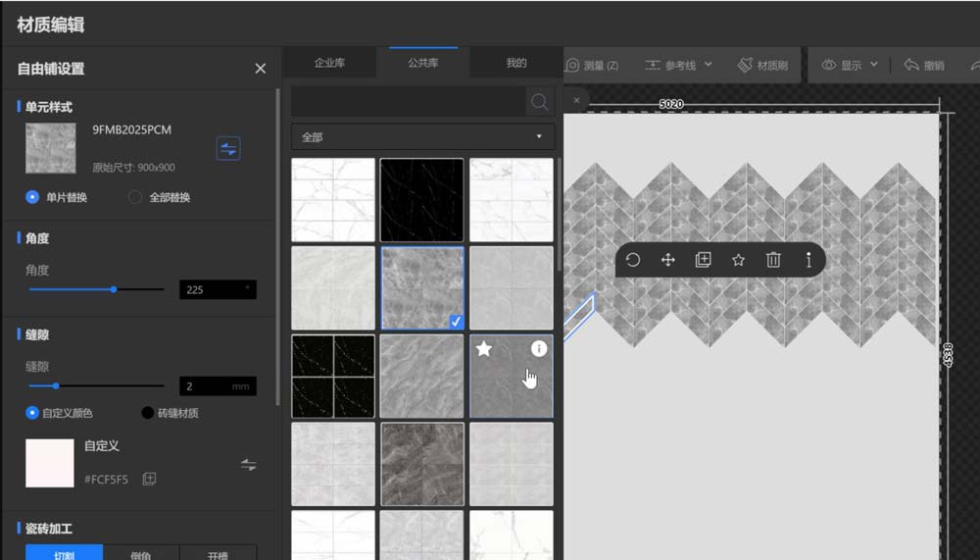
Task: Open the 全部 category dropdown
Action: click(422, 136)
